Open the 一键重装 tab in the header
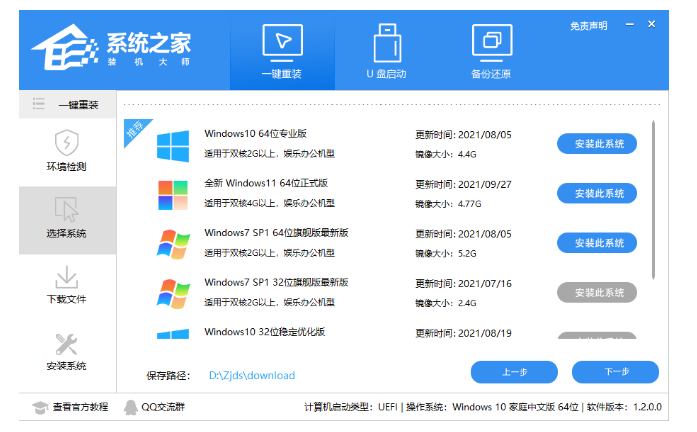 [282, 51]
